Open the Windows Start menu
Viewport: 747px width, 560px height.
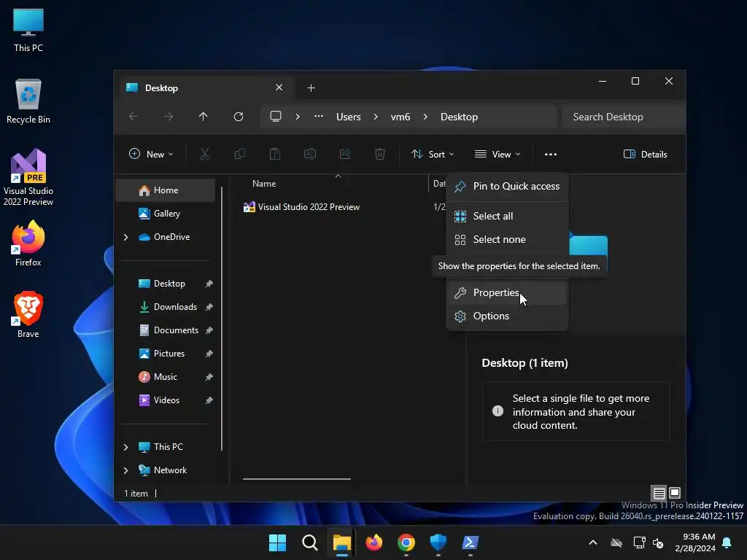pos(277,542)
